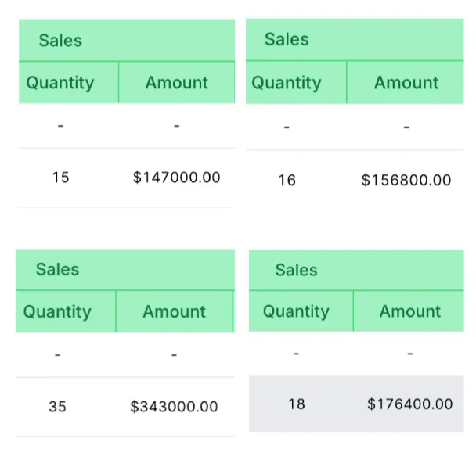Select the quantity 35 cell
The width and height of the screenshot is (476, 460).
(x=57, y=407)
